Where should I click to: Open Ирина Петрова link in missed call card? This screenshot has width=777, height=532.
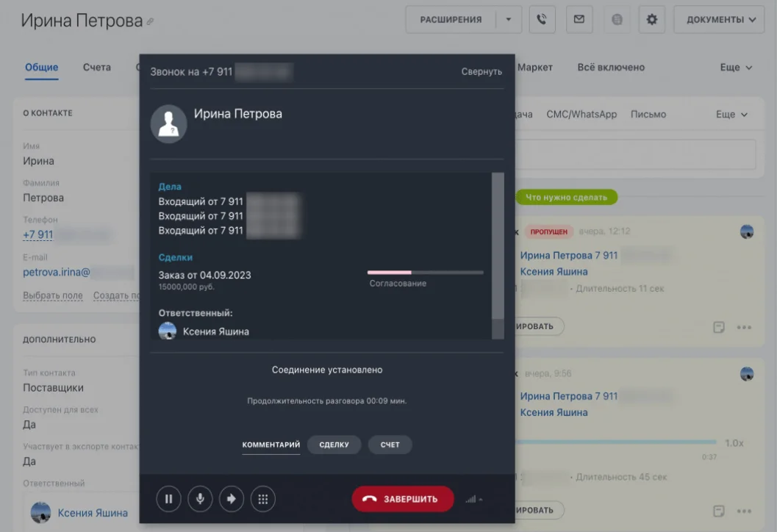pos(568,256)
